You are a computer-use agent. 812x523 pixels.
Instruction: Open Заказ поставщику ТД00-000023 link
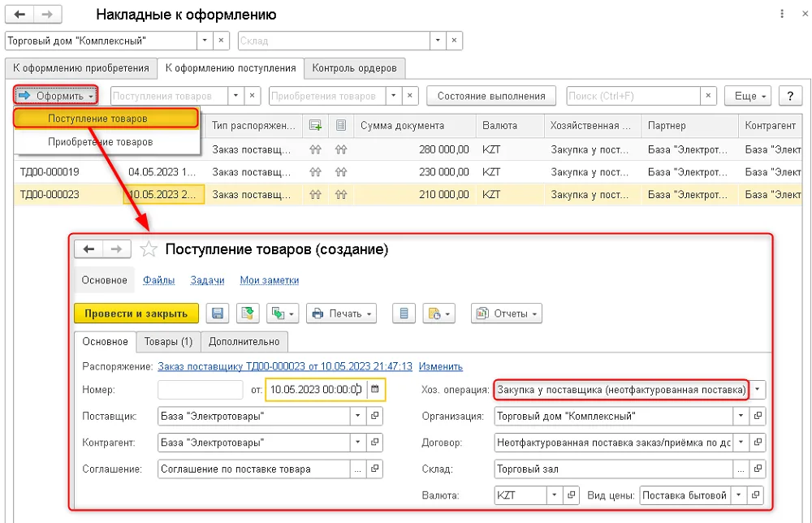[285, 366]
